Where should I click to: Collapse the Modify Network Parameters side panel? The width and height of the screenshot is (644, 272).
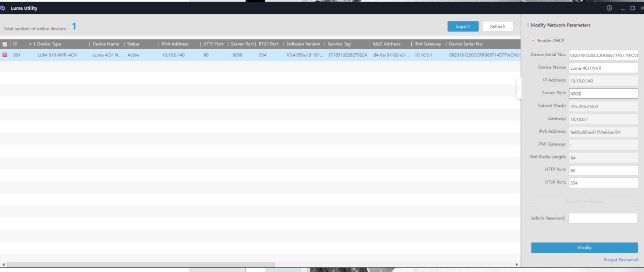click(518, 88)
